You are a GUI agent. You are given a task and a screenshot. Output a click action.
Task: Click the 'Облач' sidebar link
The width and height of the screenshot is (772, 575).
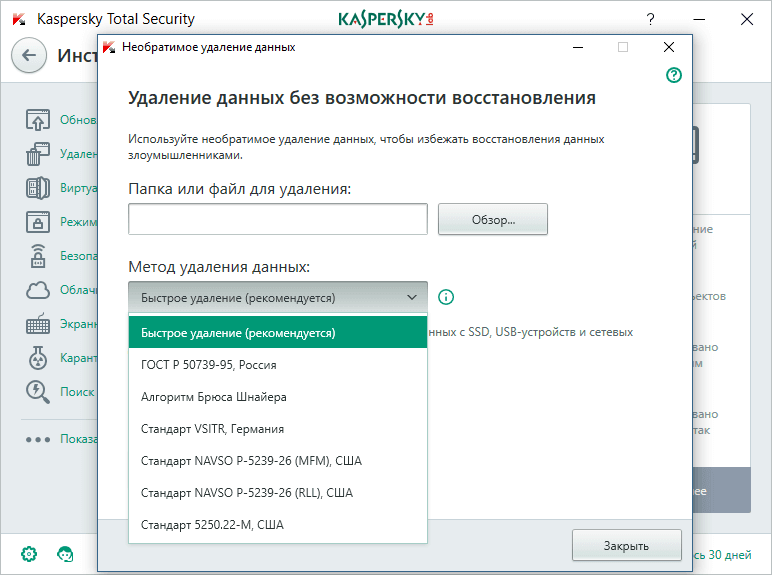click(x=78, y=290)
